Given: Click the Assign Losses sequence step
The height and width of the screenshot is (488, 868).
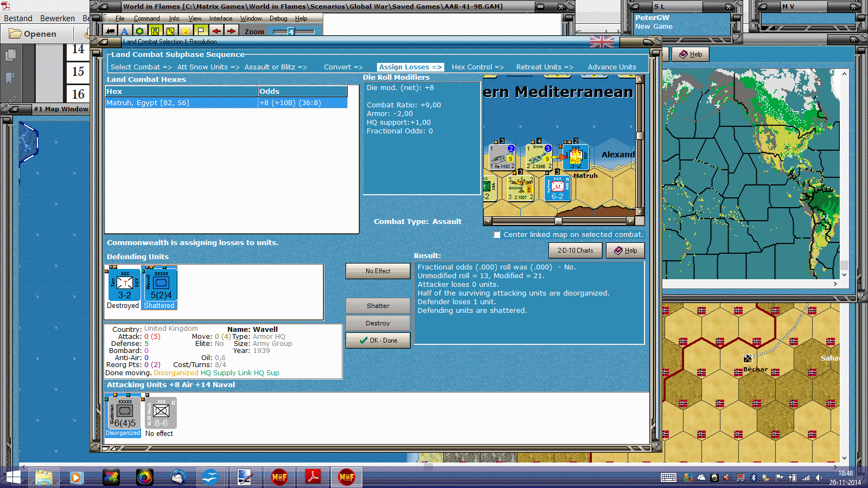Looking at the screenshot, I should (x=410, y=67).
